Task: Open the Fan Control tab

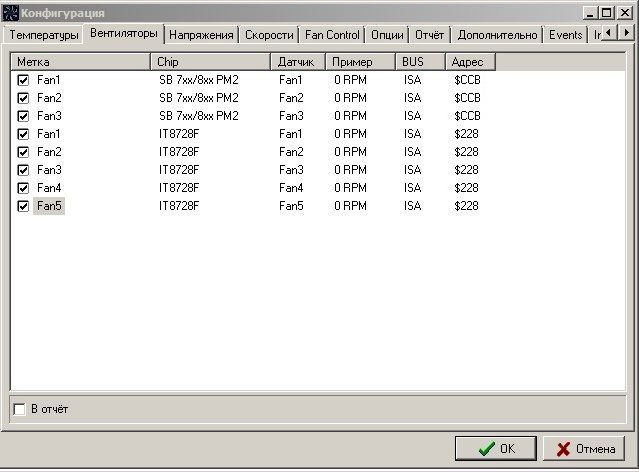Action: click(x=331, y=35)
